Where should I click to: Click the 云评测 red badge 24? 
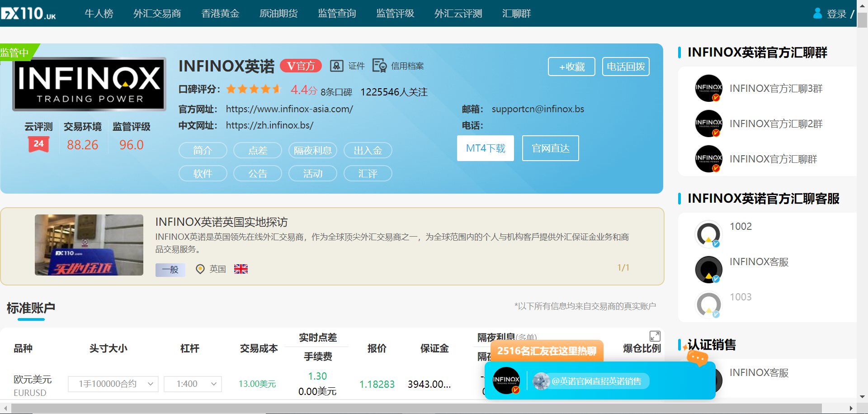[x=38, y=145]
